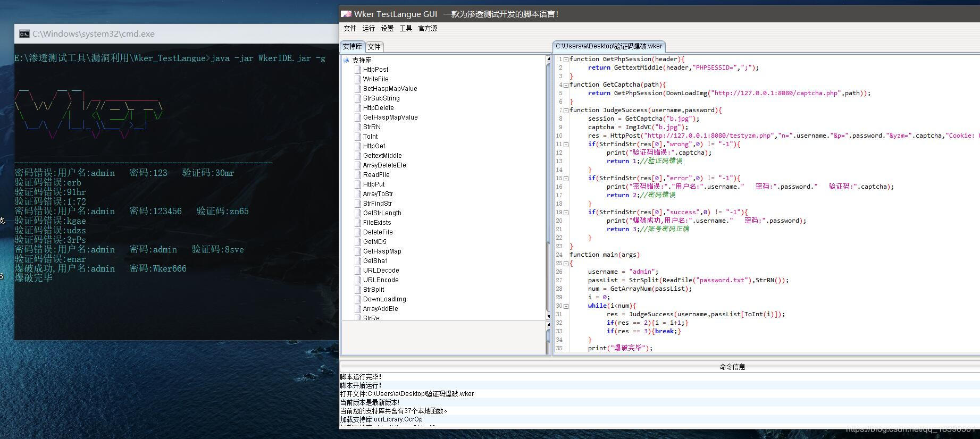The width and height of the screenshot is (980, 439).
Task: Click the HttpPost file icon in library tree
Action: click(358, 70)
